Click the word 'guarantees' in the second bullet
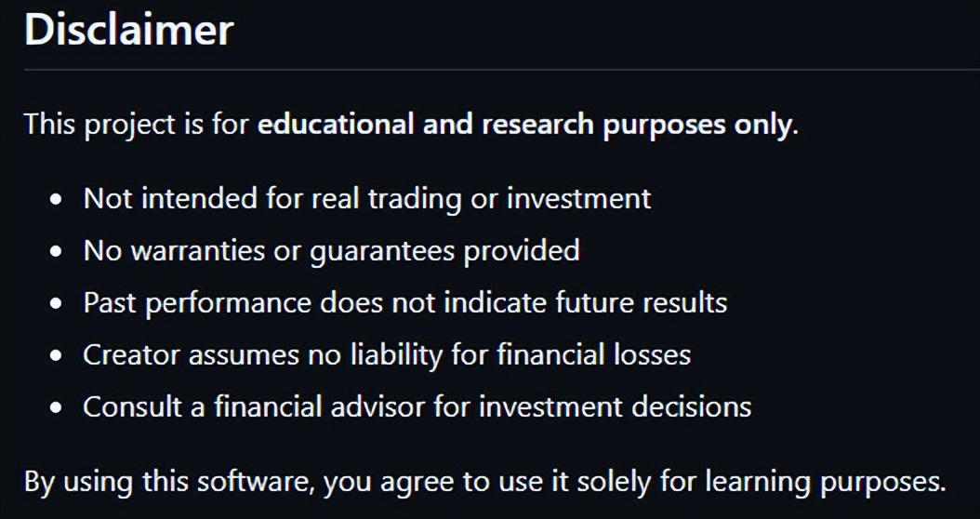This screenshot has width=980, height=519. pyautogui.click(x=382, y=252)
